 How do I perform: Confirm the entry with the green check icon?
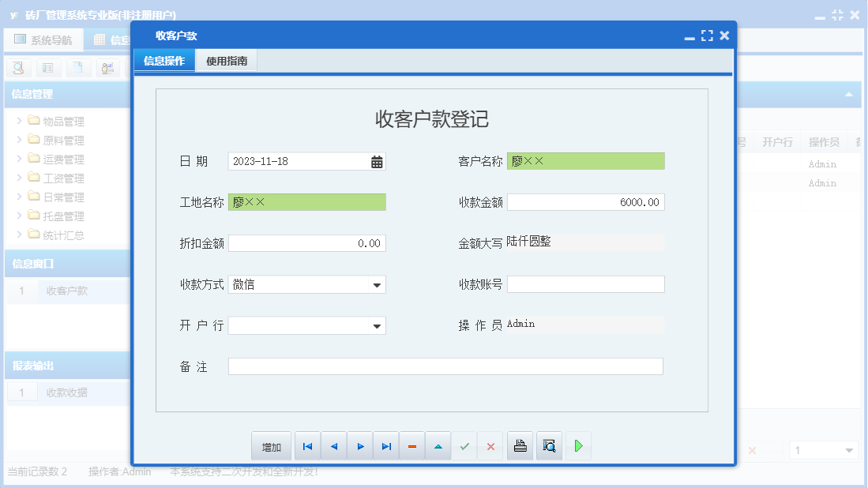(464, 445)
